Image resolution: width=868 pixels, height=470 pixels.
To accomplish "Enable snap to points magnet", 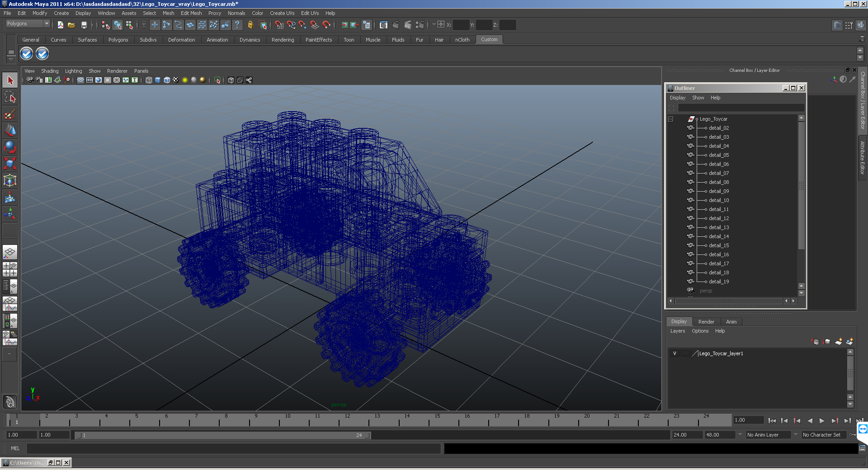I will (302, 25).
